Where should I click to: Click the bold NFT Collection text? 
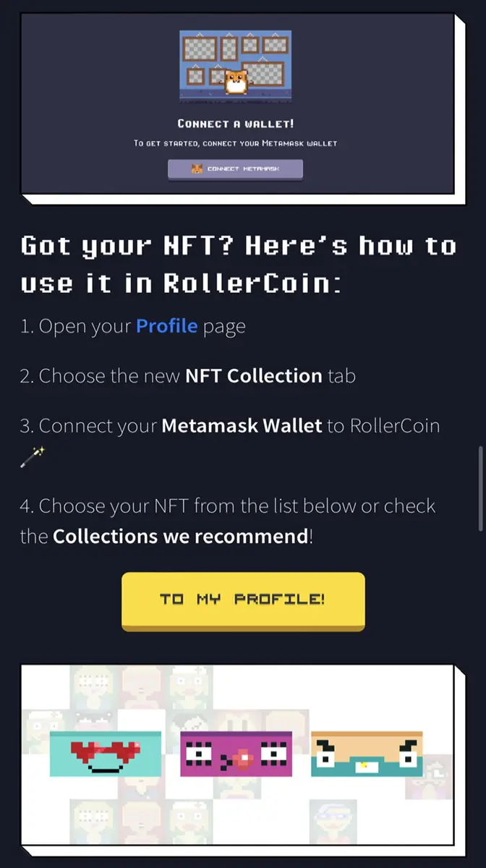coord(254,375)
